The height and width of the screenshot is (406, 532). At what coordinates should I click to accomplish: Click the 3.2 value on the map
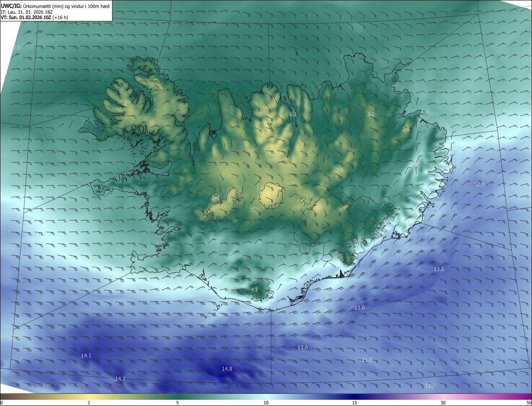tap(371, 114)
